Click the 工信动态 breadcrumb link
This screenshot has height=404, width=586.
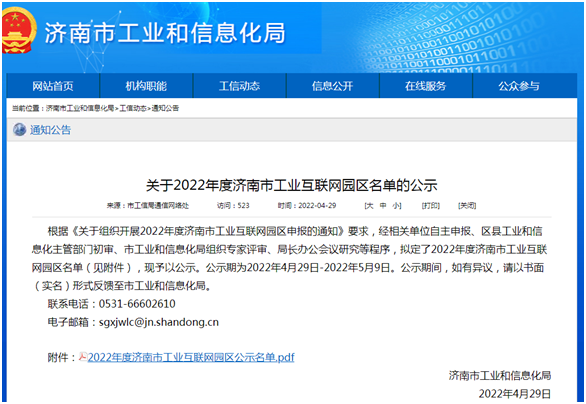(x=133, y=108)
